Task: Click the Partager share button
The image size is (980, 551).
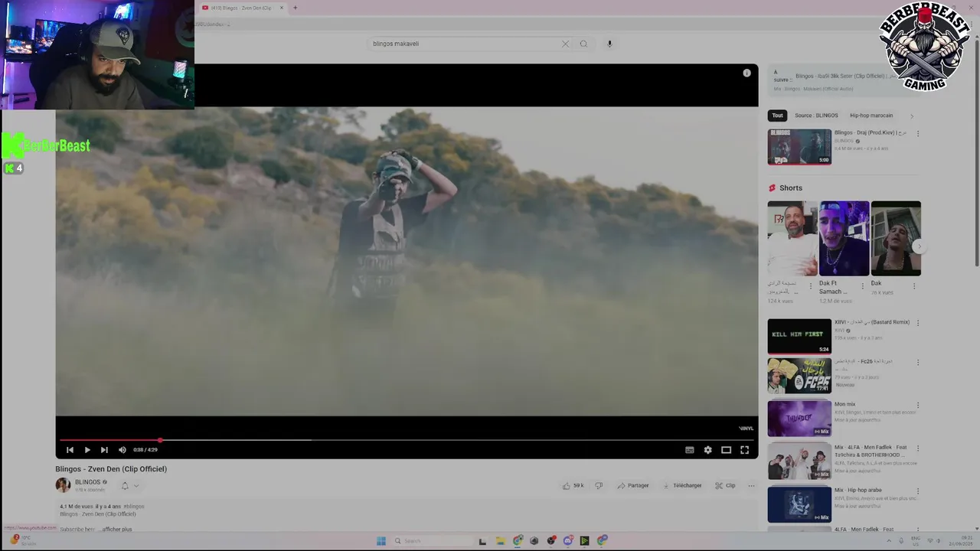Action: point(633,485)
